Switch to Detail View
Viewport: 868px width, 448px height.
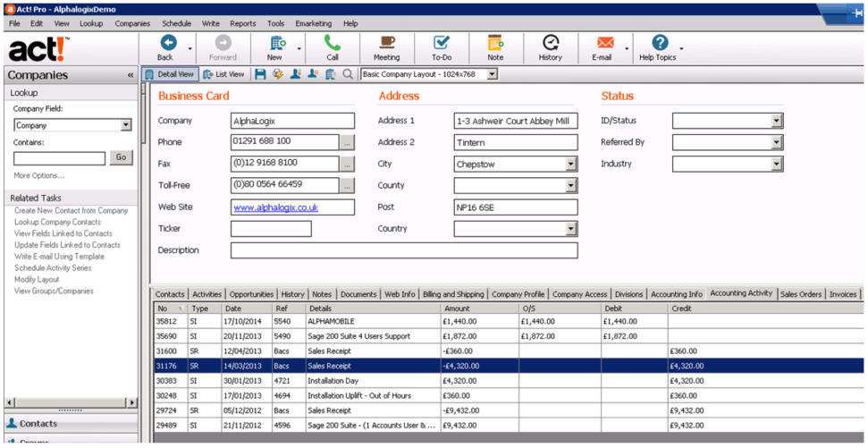tap(170, 74)
